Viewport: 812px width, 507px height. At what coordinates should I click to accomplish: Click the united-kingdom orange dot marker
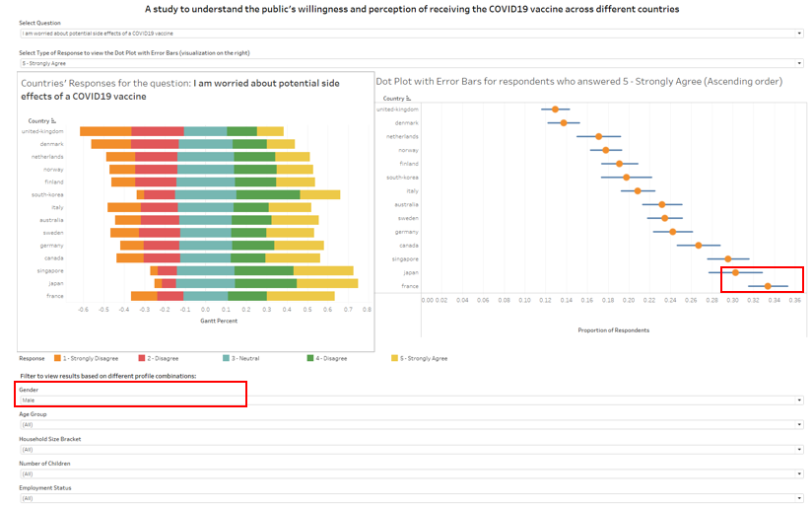coord(555,109)
